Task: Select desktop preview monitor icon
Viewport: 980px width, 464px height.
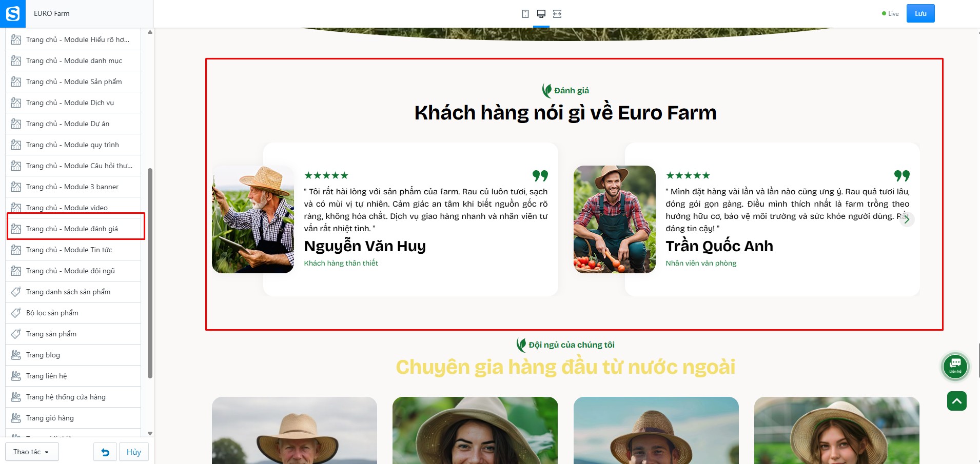Action: click(541, 14)
